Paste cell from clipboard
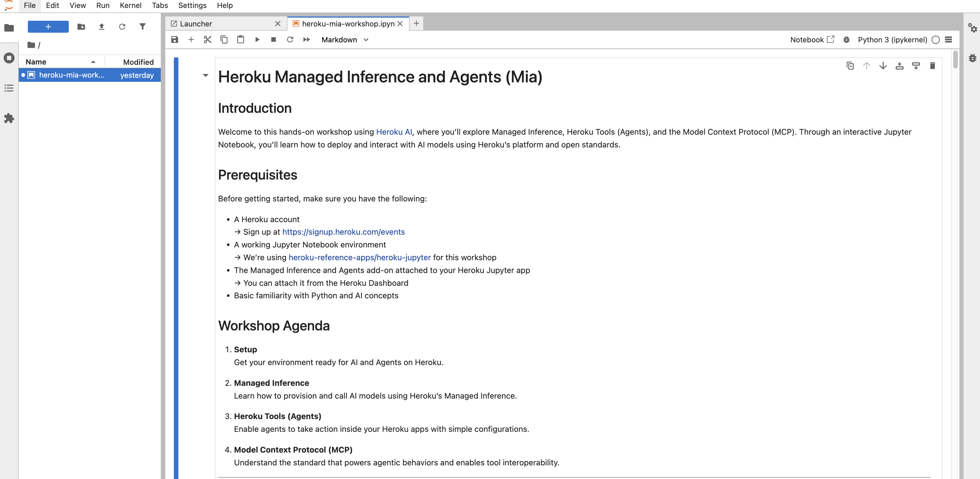Screen dimensions: 980x479 coord(240,39)
